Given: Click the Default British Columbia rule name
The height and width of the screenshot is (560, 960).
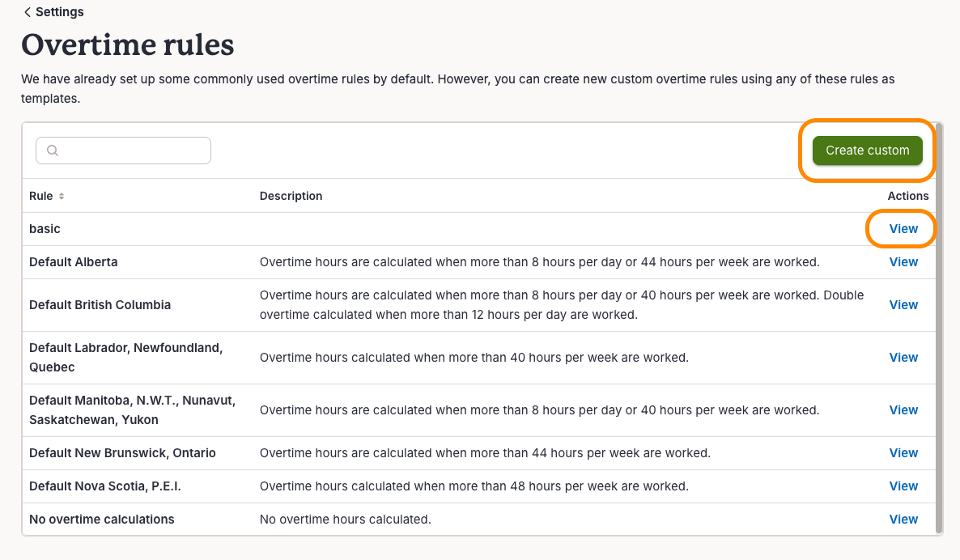Looking at the screenshot, I should coord(100,305).
